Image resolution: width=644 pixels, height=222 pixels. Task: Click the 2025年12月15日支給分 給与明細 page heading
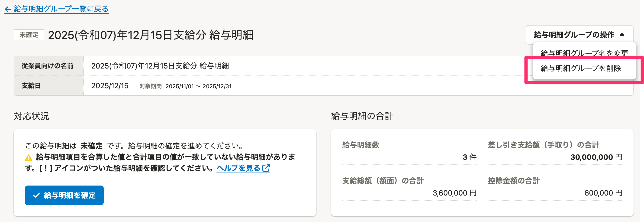(x=151, y=35)
